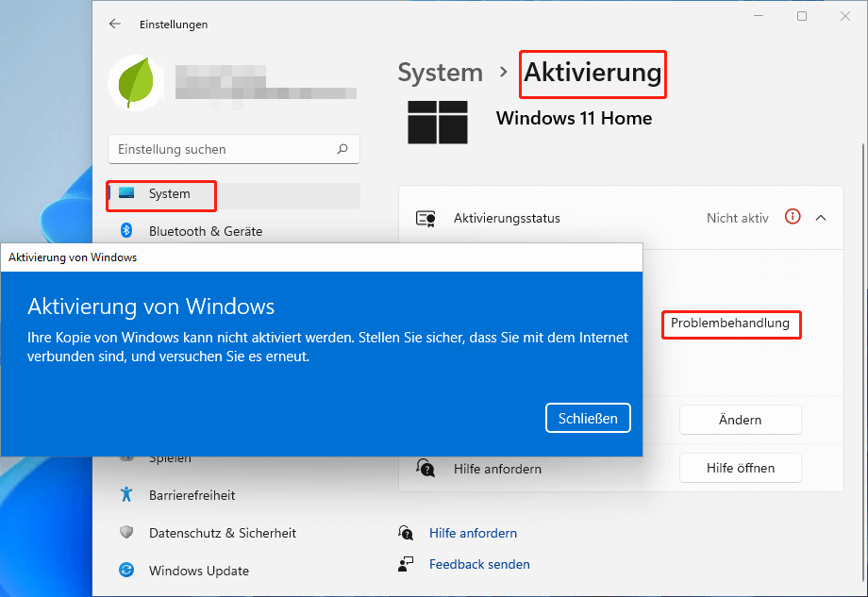Click the Ändern button

click(740, 420)
